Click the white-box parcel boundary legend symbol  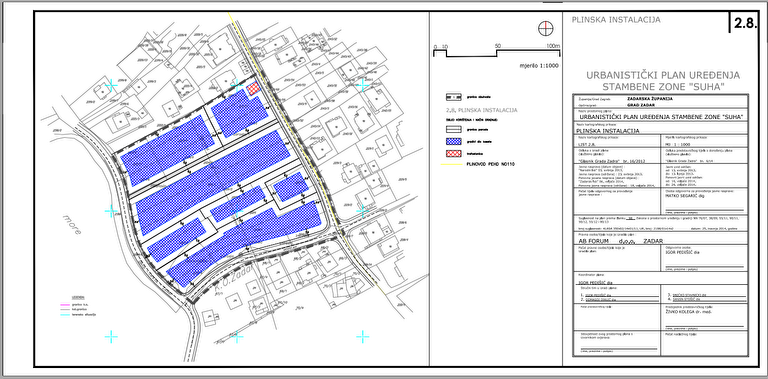454,129
